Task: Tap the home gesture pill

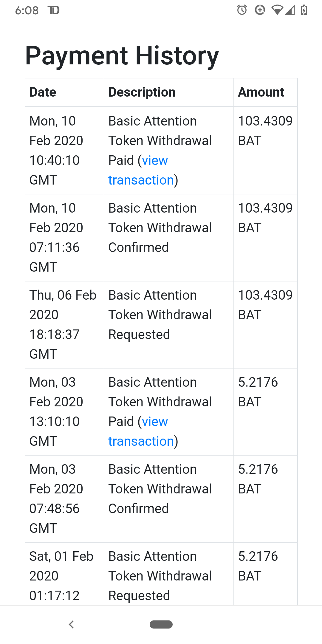Action: point(161,624)
